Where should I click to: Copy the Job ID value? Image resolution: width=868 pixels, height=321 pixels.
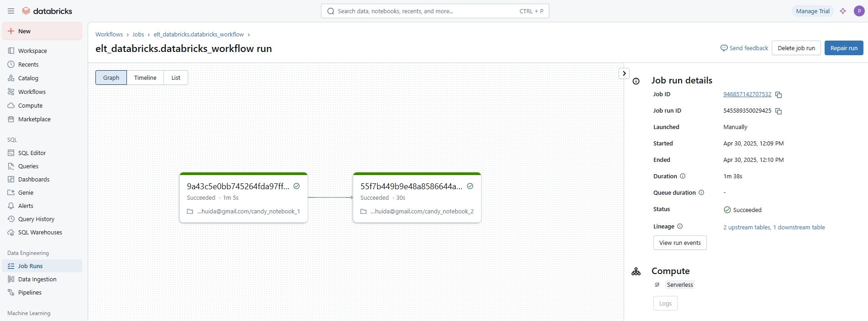tap(779, 95)
